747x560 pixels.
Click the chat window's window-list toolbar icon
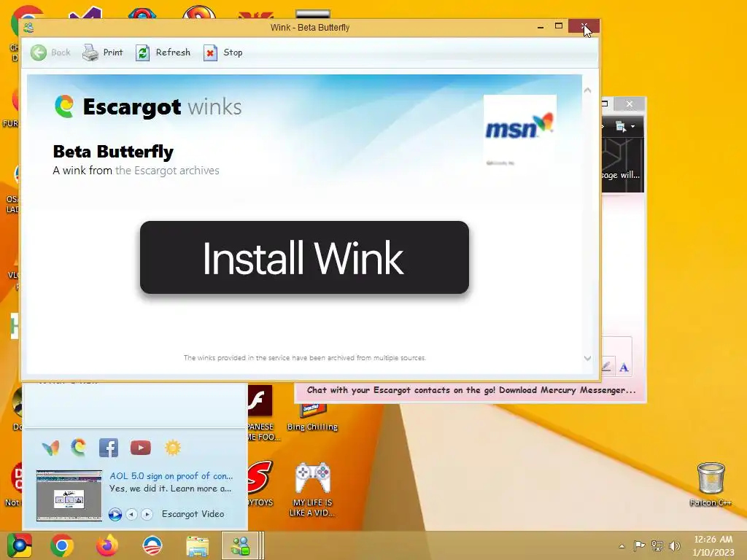(621, 127)
